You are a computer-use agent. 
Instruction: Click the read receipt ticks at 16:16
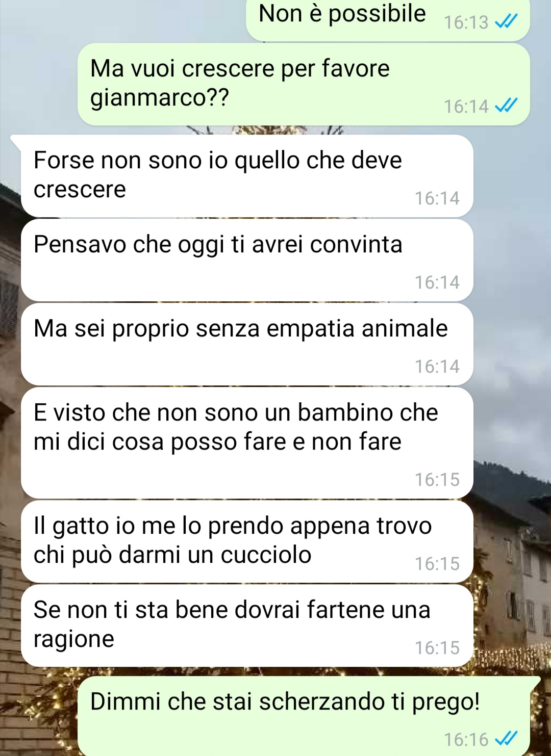pyautogui.click(x=507, y=739)
